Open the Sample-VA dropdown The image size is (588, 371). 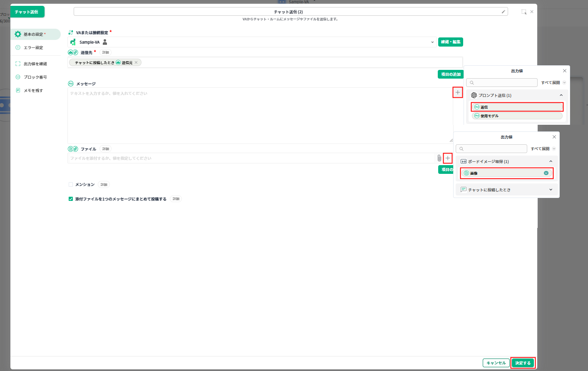pos(432,42)
